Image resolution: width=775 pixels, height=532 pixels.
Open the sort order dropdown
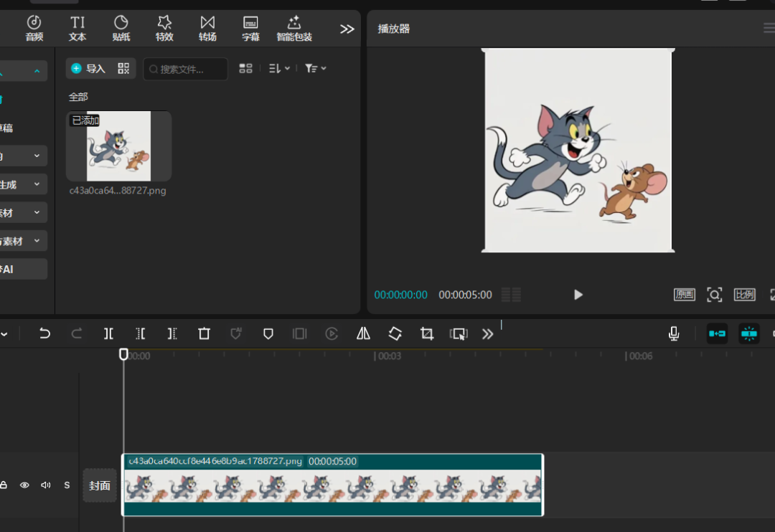(279, 68)
